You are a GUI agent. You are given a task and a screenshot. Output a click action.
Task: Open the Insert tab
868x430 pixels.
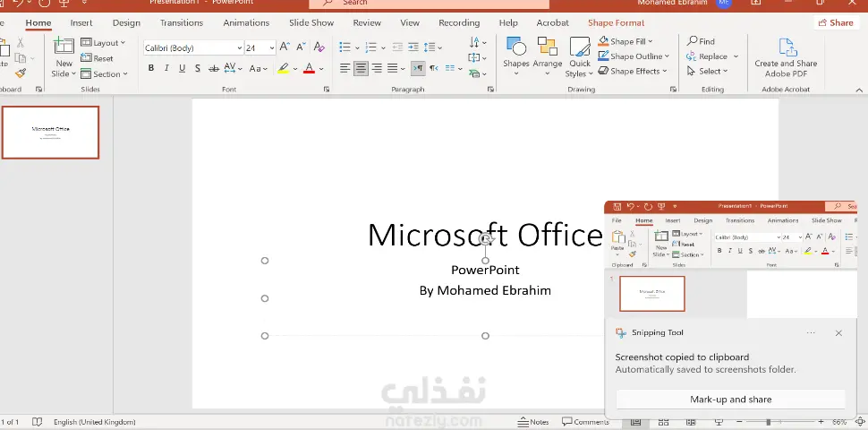81,23
